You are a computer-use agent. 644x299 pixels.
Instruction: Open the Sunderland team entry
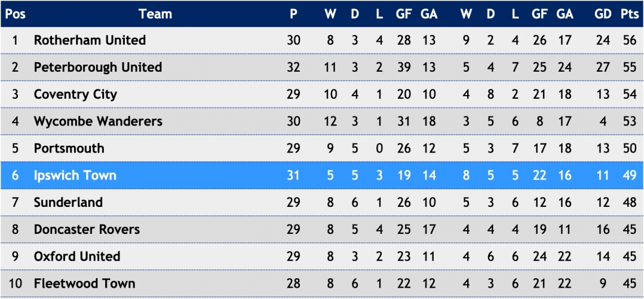pos(68,202)
